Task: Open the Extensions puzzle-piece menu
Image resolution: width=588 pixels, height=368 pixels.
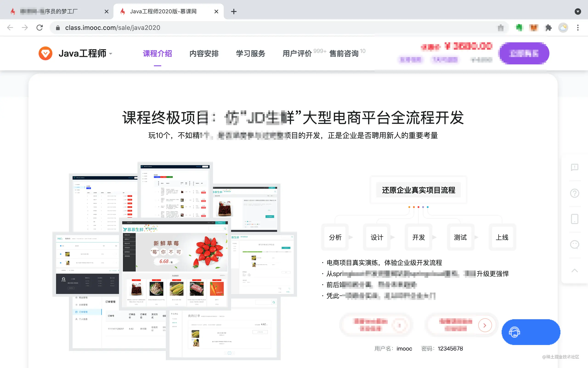Action: (x=548, y=28)
